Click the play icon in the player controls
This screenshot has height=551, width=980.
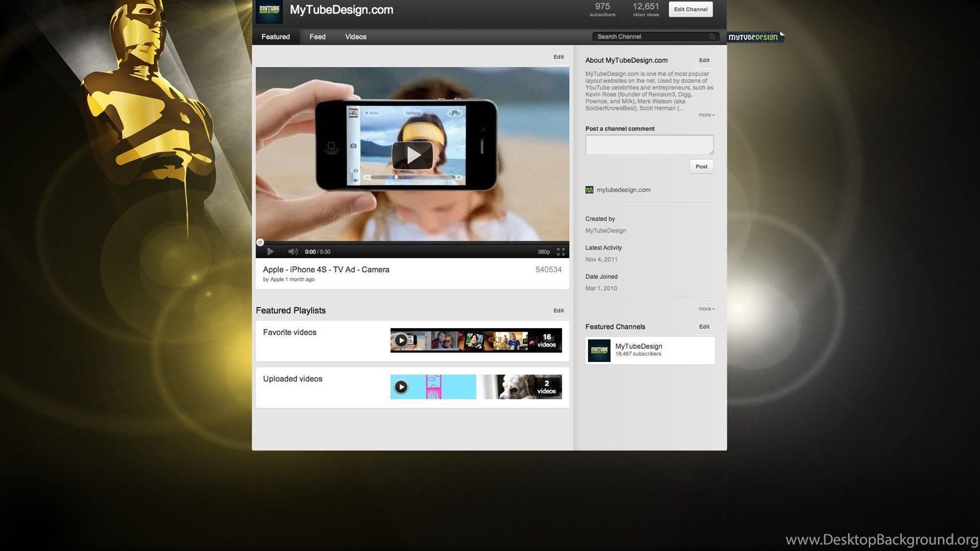click(270, 252)
